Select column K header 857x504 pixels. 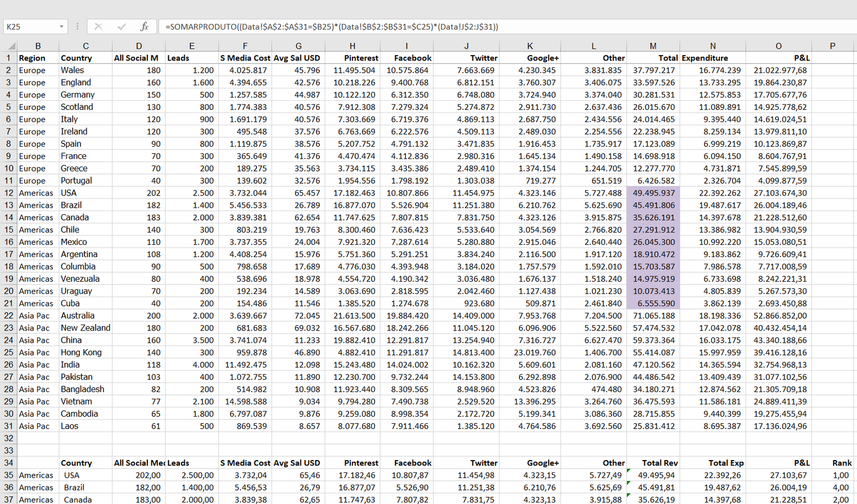click(530, 46)
